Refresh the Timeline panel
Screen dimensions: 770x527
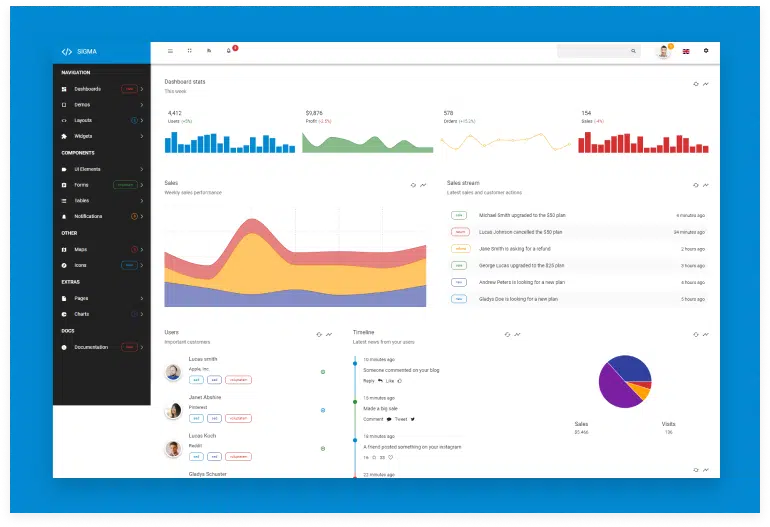click(x=507, y=334)
